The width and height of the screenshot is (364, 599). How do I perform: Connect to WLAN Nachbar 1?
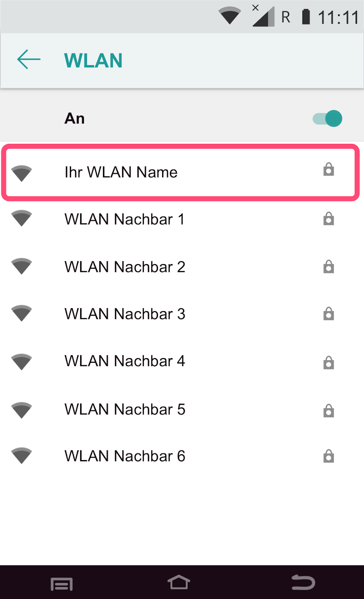pyautogui.click(x=182, y=219)
